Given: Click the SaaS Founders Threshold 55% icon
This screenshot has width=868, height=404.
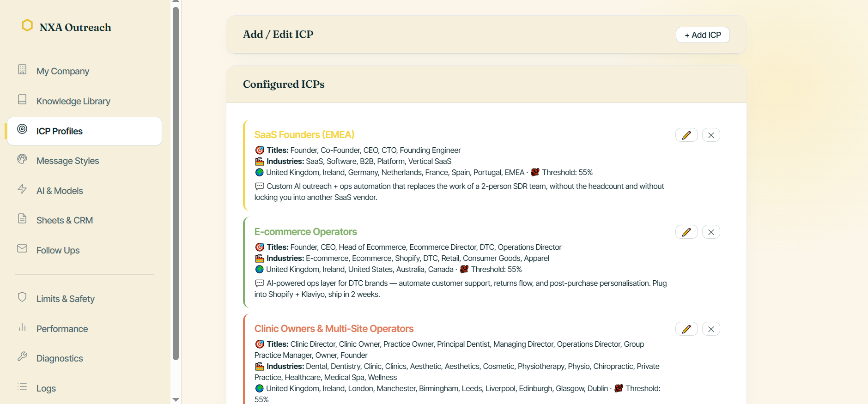Looking at the screenshot, I should coord(535,172).
